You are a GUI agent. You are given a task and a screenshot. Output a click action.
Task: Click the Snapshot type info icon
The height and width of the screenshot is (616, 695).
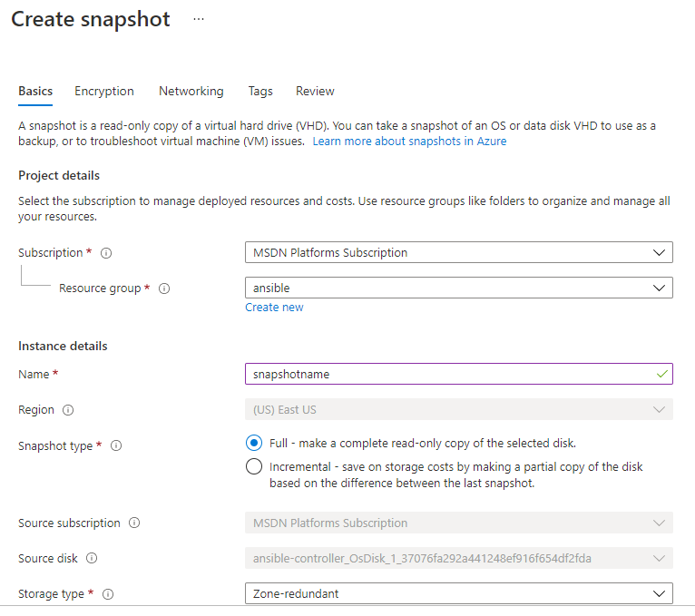point(116,445)
